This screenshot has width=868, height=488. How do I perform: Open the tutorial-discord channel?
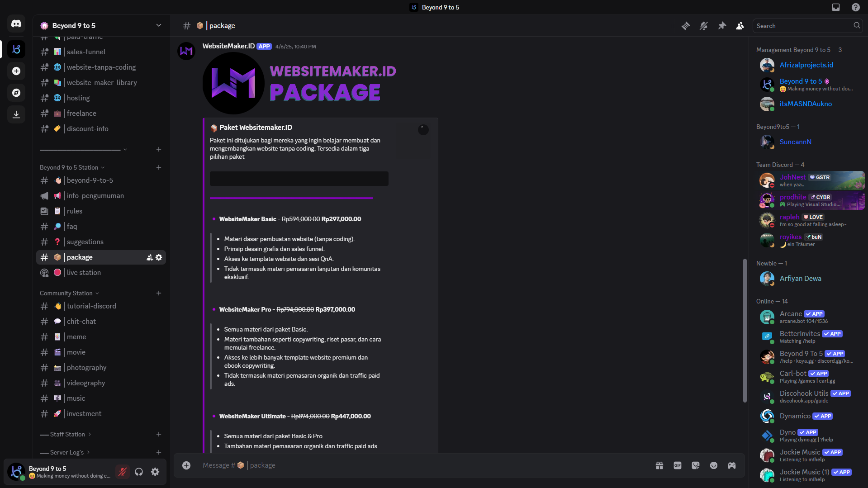click(x=101, y=306)
